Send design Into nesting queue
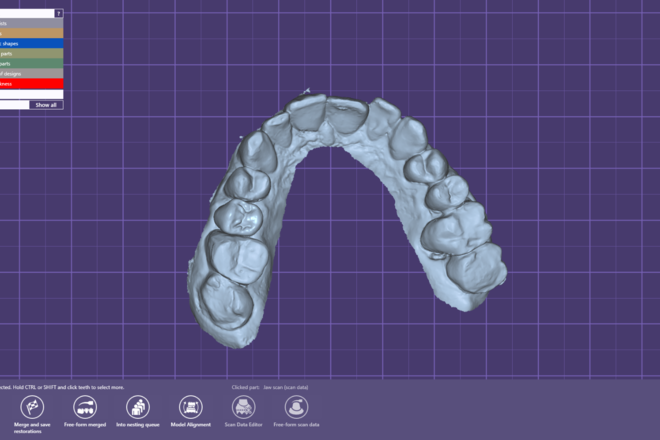This screenshot has width=660, height=440. [x=138, y=407]
